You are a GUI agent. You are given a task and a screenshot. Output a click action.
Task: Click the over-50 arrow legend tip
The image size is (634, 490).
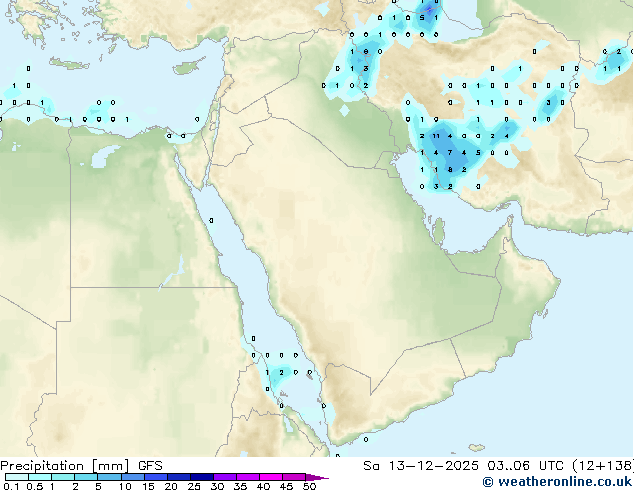tap(317, 477)
